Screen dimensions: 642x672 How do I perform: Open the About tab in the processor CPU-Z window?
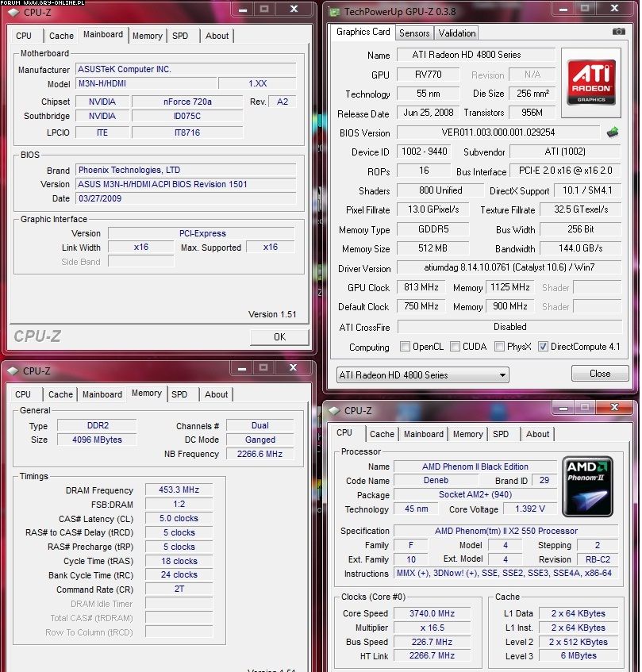pos(537,434)
